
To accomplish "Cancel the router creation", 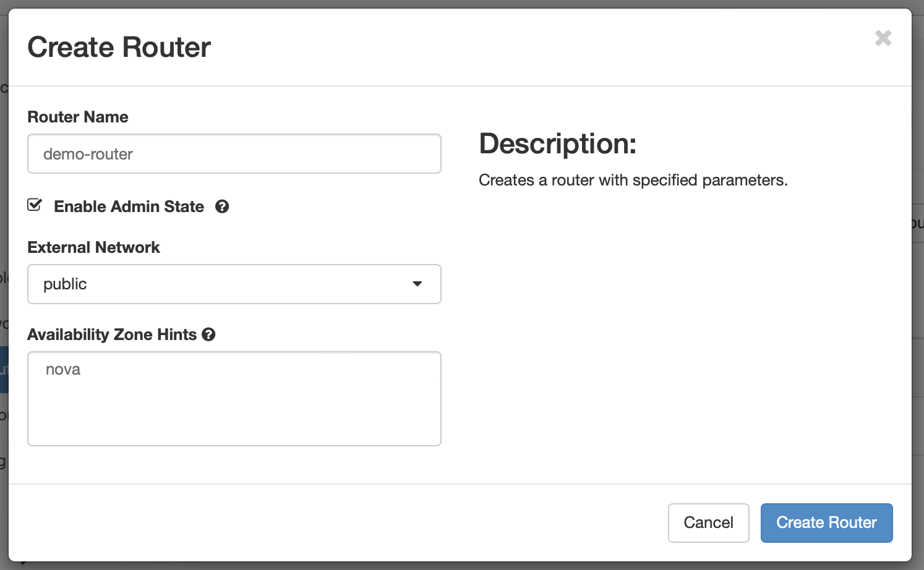I will coord(709,523).
